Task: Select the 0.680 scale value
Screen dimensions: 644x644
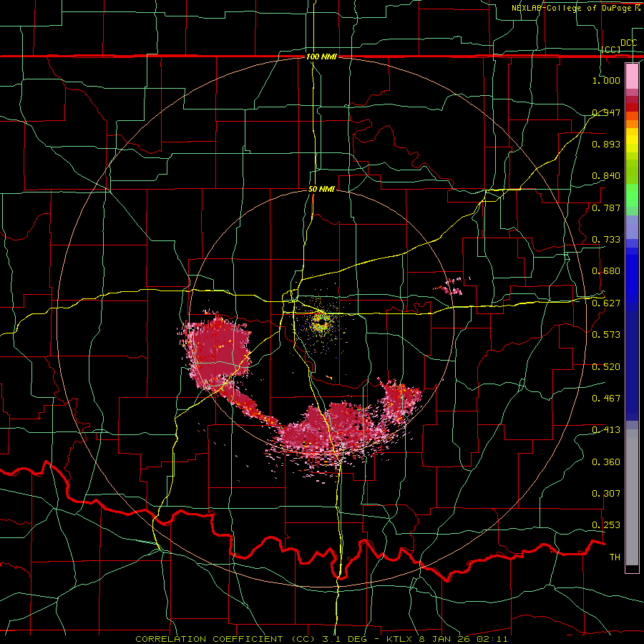Action: 606,271
